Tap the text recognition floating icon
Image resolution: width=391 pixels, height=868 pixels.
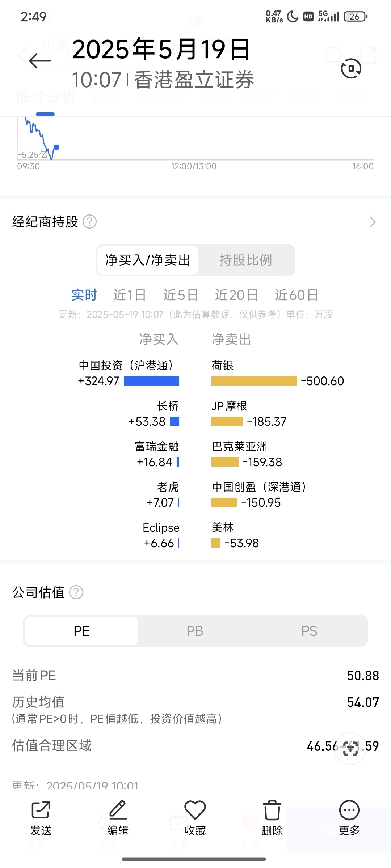click(x=350, y=749)
